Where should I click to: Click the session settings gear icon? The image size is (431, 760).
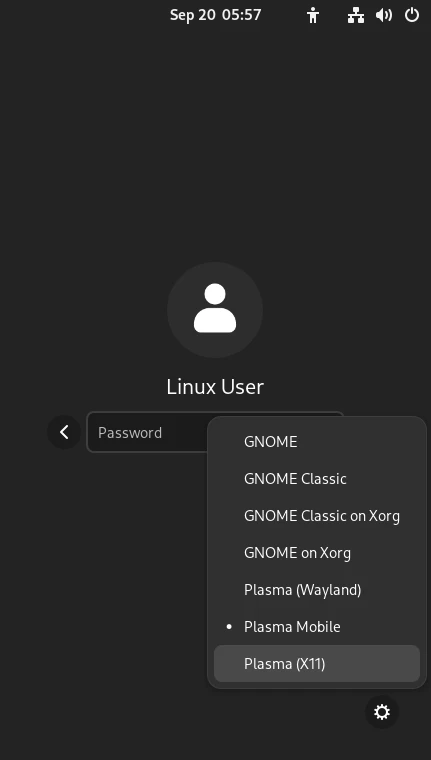click(382, 712)
